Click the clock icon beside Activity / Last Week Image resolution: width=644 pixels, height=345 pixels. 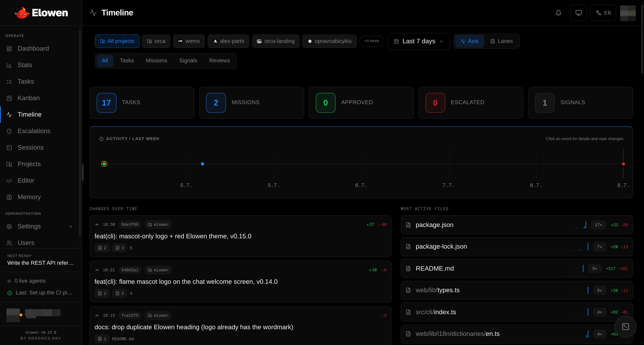[x=101, y=139]
